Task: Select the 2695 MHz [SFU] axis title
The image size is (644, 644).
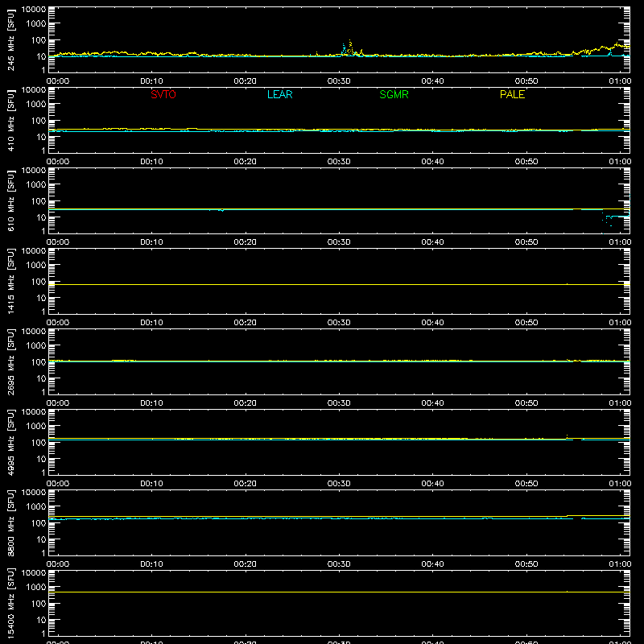Action: 11,362
